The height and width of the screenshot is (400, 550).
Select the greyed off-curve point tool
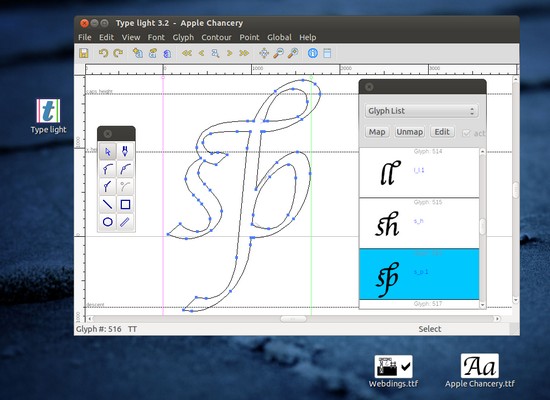click(125, 187)
